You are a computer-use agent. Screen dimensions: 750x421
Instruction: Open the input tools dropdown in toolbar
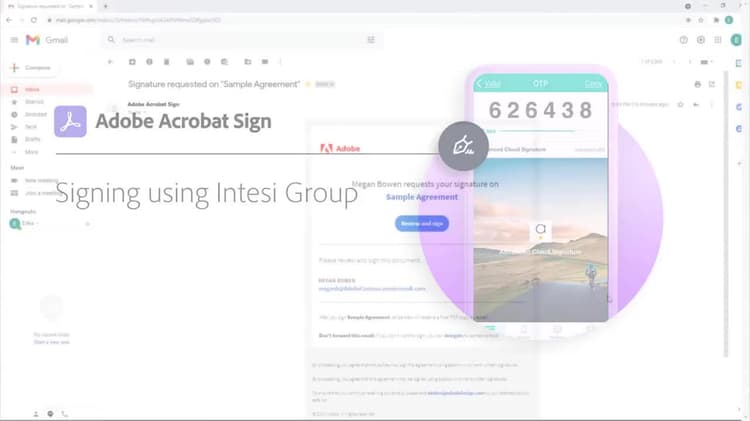coord(706,62)
